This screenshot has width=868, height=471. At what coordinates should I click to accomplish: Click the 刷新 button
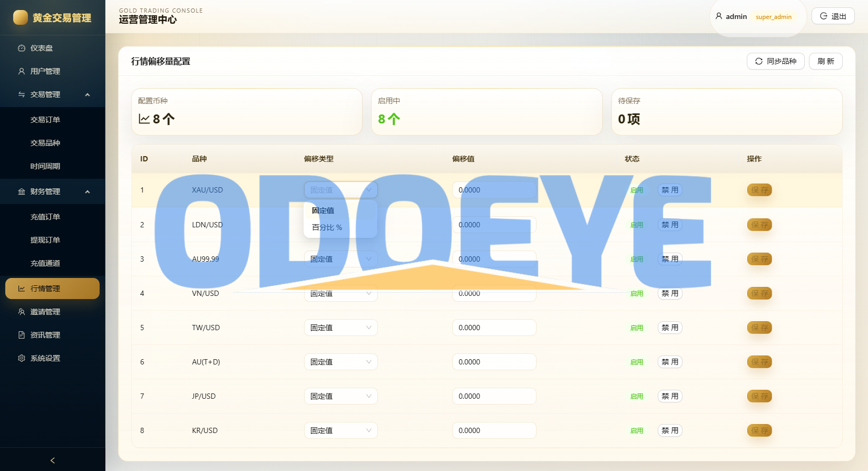[826, 61]
